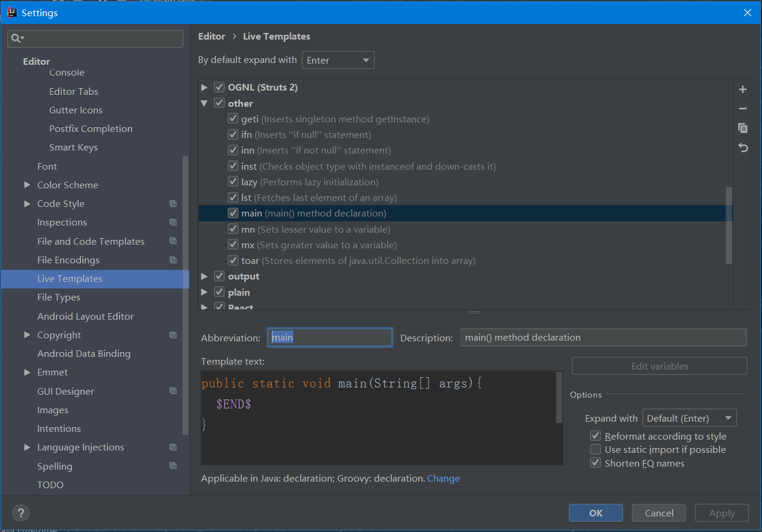Click the shared-settings icon beside Code Style
This screenshot has height=532, width=762.
point(173,204)
